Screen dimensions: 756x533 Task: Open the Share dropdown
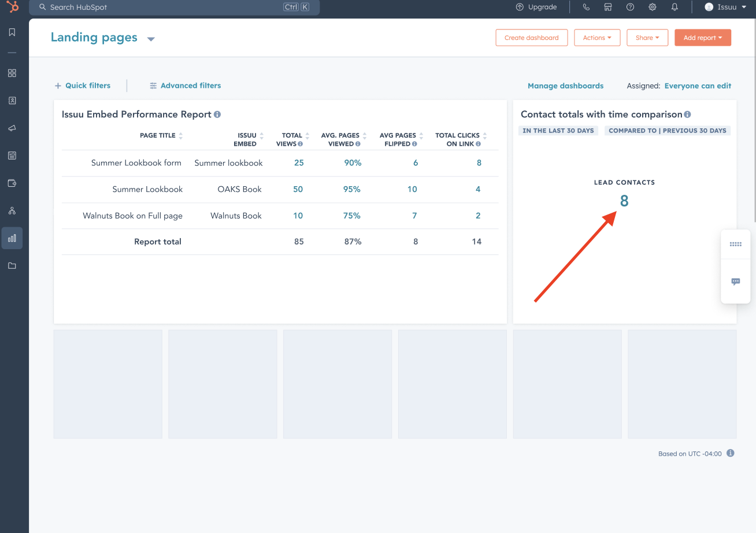(x=647, y=38)
